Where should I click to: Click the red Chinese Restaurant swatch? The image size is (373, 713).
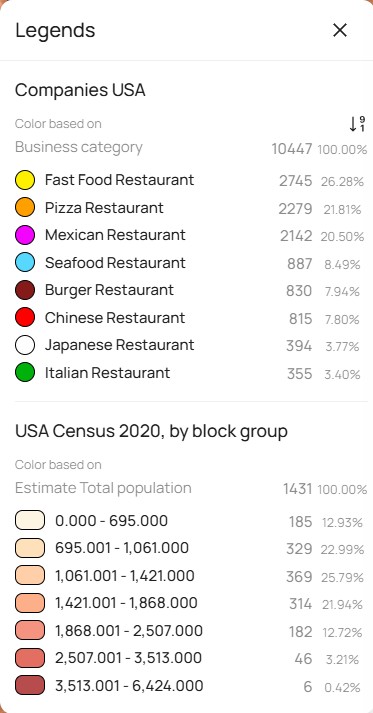click(25, 318)
